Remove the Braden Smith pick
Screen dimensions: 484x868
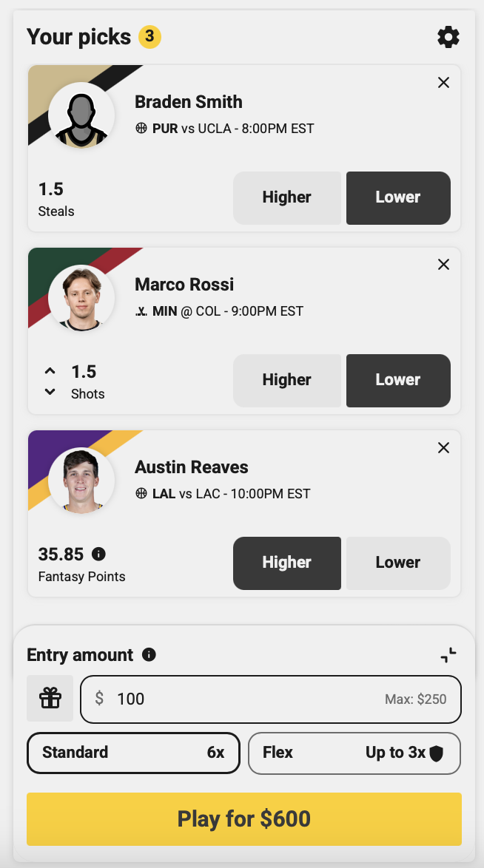tap(443, 83)
